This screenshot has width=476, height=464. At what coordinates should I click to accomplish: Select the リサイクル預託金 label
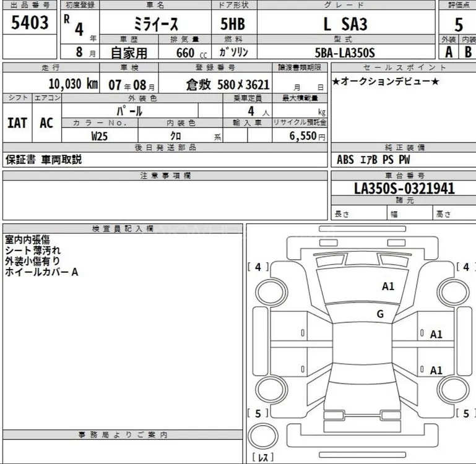300,122
